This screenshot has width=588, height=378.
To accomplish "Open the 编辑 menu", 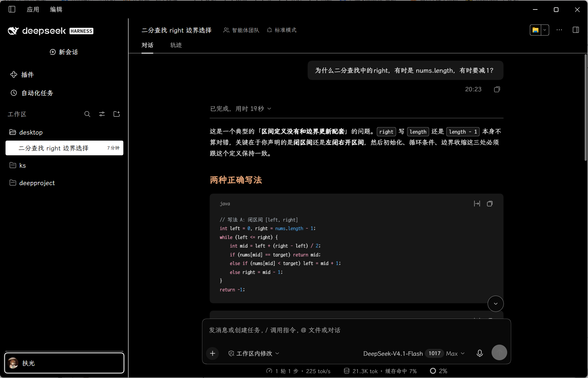I will click(56, 9).
